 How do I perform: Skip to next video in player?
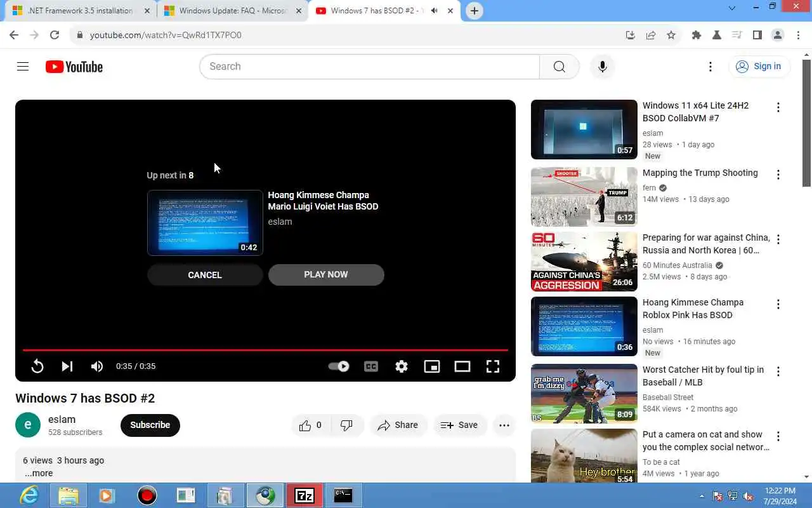[67, 366]
